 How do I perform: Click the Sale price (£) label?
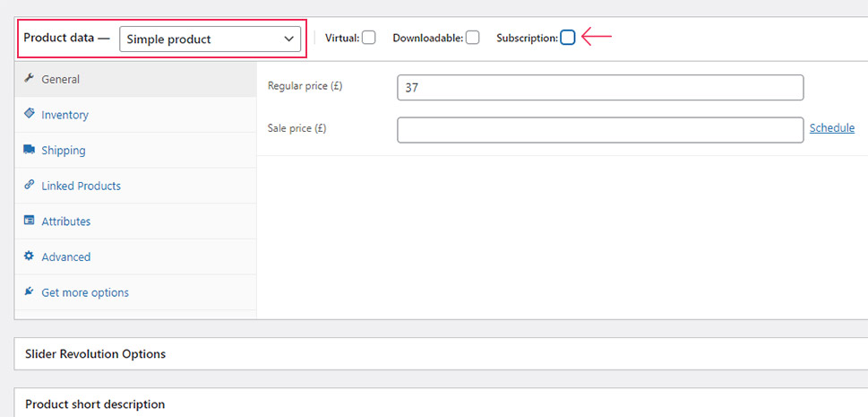(x=296, y=128)
